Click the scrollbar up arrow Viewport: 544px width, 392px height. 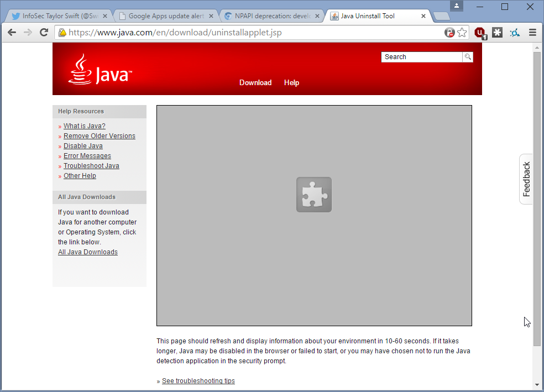coord(537,48)
